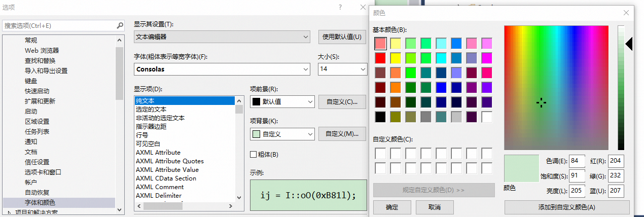Click 自定义(M)... button for background color
Image resolution: width=644 pixels, height=217 pixels.
[342, 134]
